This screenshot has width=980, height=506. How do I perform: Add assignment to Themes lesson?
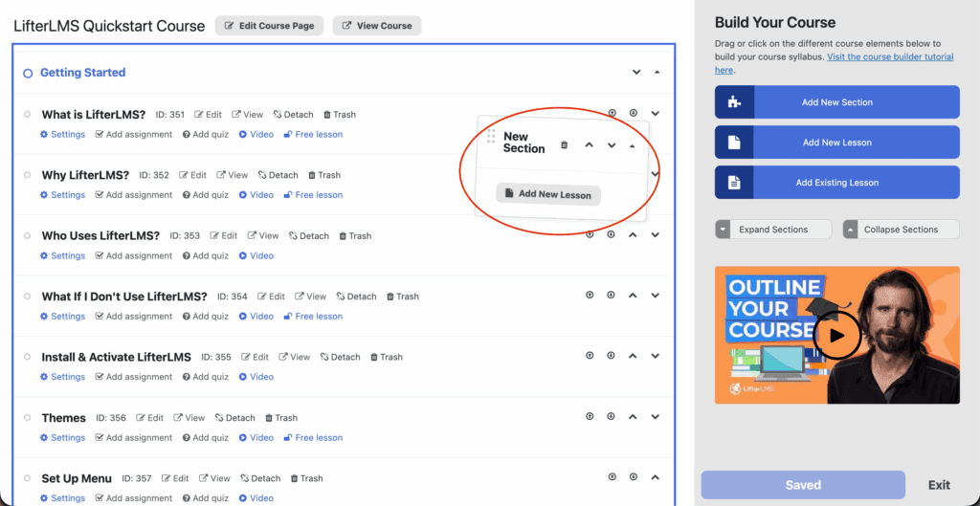[134, 437]
